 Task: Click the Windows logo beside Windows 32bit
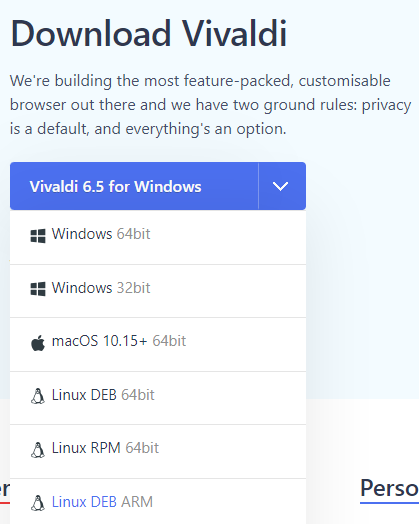[38, 289]
